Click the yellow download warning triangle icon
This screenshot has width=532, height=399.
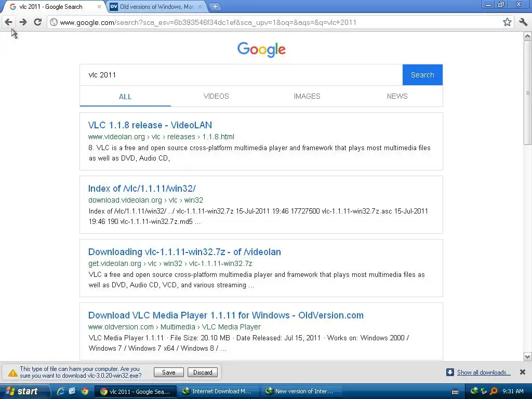[12, 373]
